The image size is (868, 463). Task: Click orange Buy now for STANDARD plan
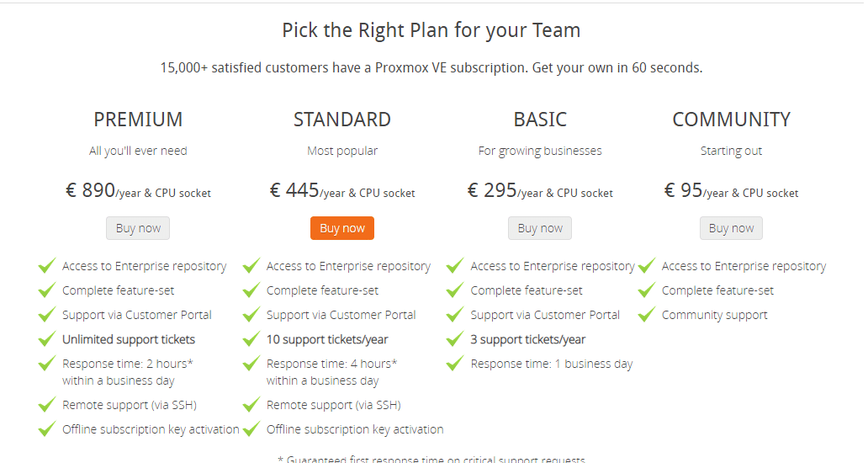tap(342, 228)
